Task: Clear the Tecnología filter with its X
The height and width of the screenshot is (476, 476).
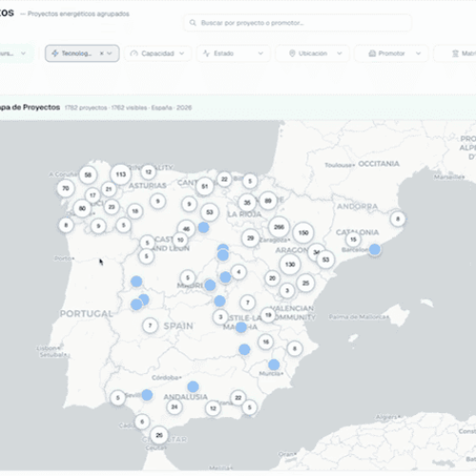Action: click(x=102, y=53)
